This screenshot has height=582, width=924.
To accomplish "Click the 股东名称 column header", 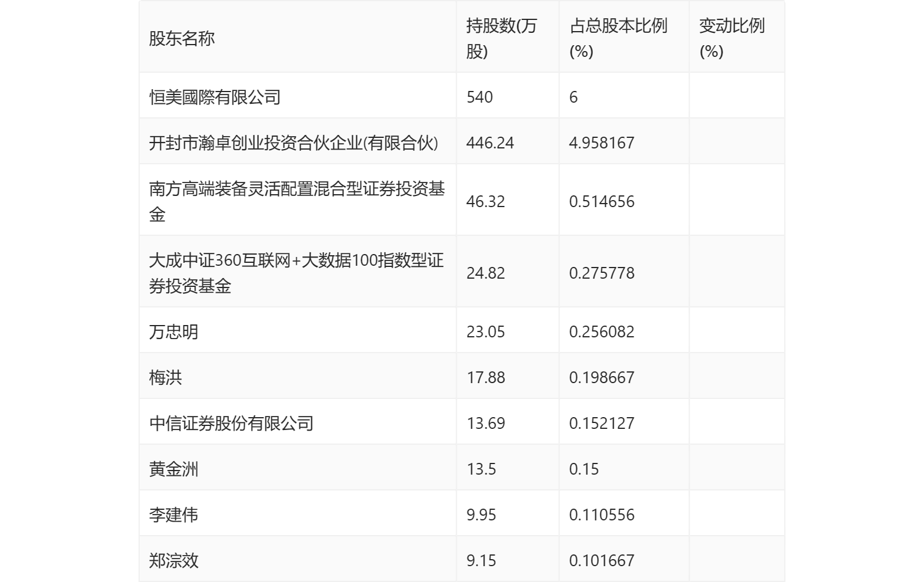I will (x=182, y=39).
